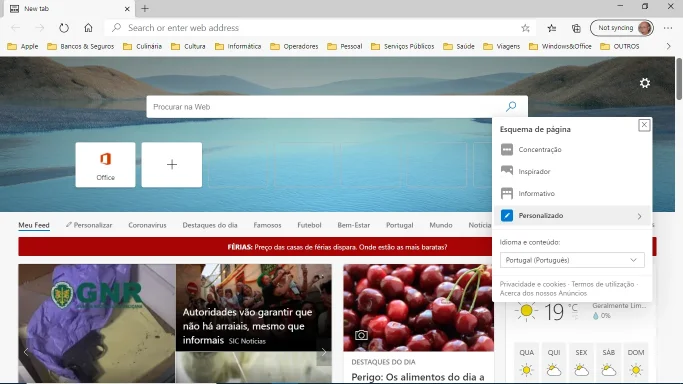Open the Windows&Office bookmarks folder

pyautogui.click(x=560, y=46)
